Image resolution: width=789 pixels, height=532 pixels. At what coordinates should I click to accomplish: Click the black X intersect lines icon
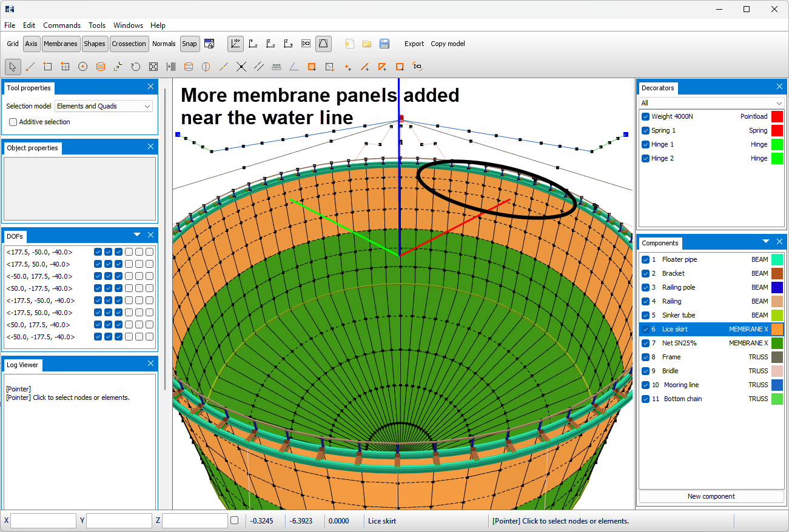241,67
